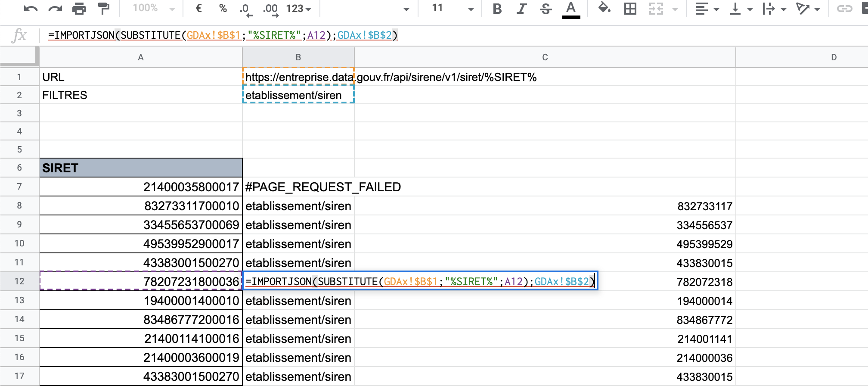This screenshot has height=386, width=868.
Task: Open the borders grid tool
Action: [x=630, y=9]
